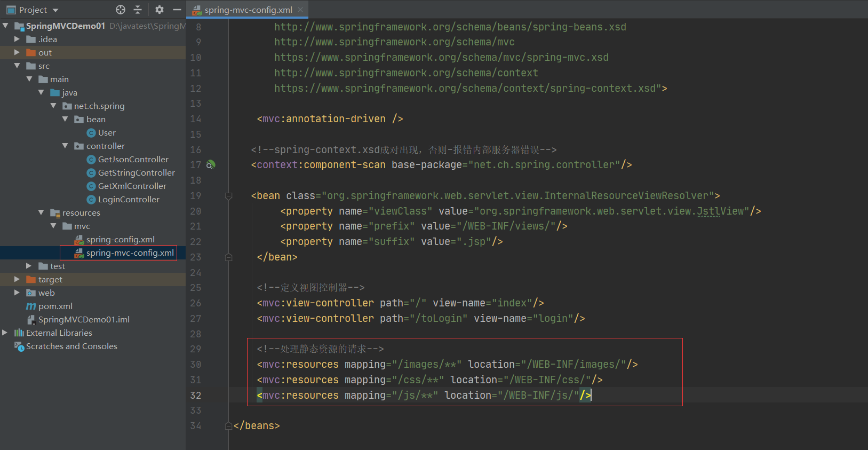Expand the web folder
Image resolution: width=868 pixels, height=450 pixels.
17,293
